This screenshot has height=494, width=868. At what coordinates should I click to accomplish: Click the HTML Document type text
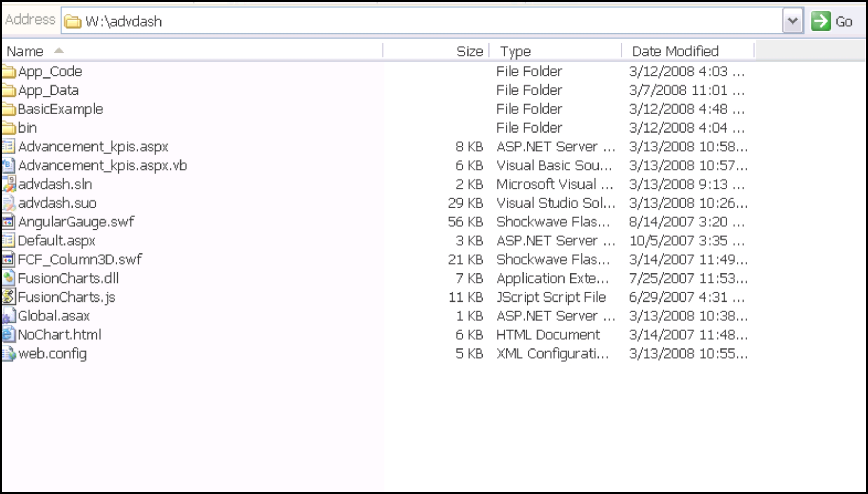point(548,335)
